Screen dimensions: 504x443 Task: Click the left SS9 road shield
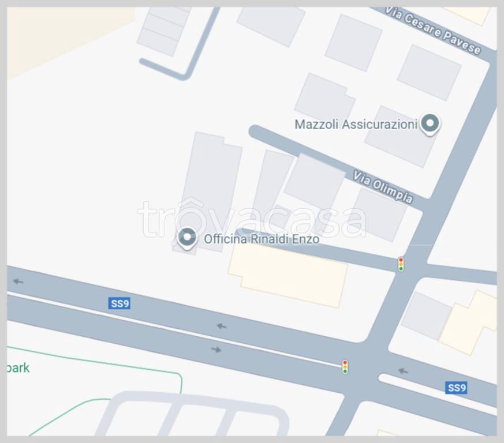[x=120, y=303]
